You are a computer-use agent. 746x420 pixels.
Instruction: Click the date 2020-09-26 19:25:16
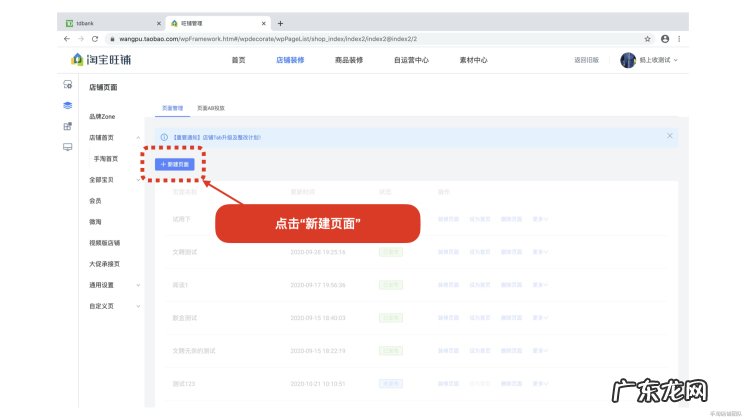318,252
